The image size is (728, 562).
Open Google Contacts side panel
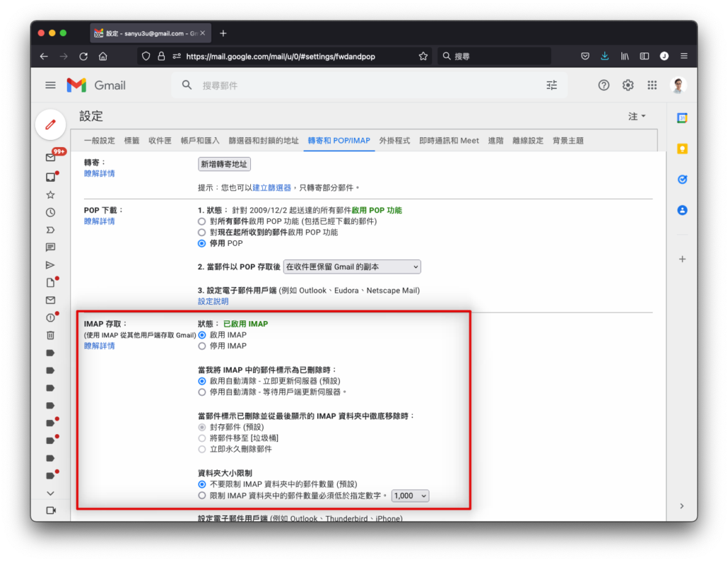point(682,210)
